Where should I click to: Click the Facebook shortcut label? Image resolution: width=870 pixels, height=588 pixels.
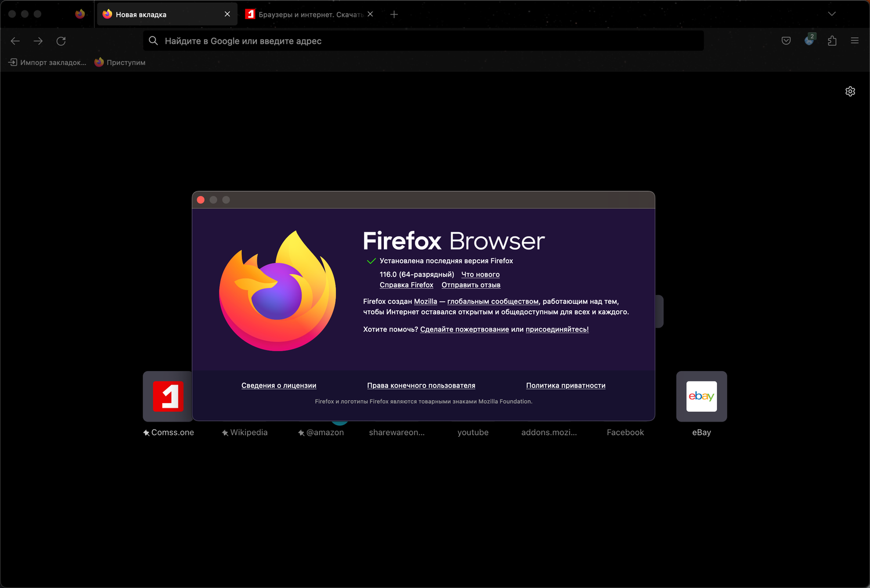[625, 433]
